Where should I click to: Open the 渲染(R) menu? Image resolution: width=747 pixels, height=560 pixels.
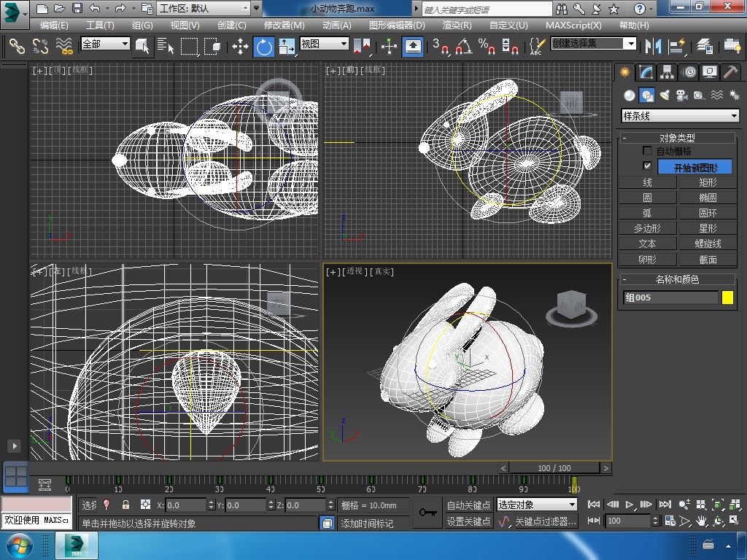click(x=457, y=25)
